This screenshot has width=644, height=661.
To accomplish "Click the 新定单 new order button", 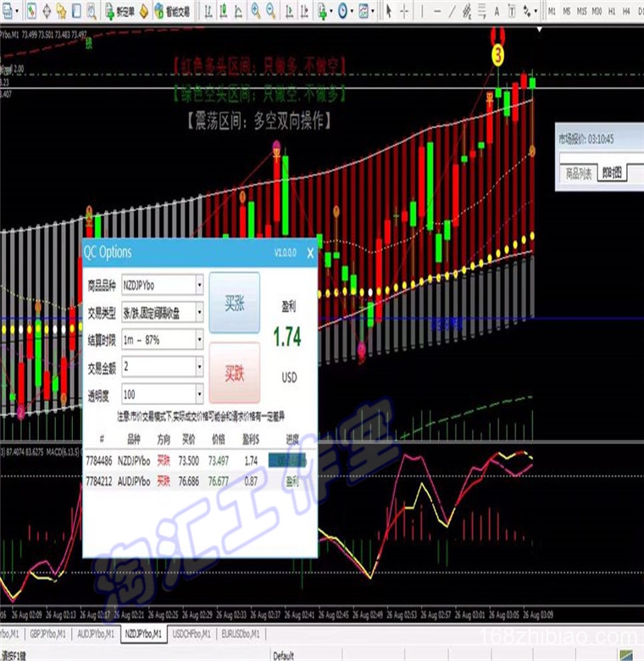I will pyautogui.click(x=119, y=11).
